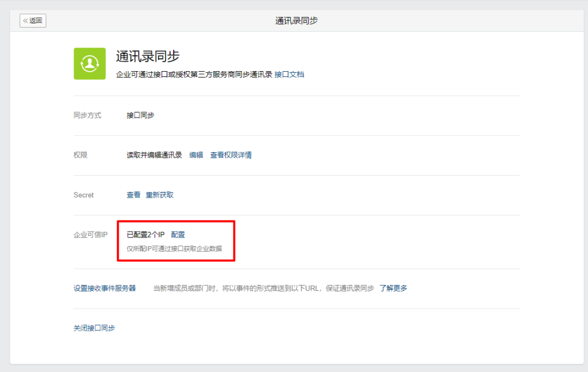Screen dimensions: 588x372
Task: Click 关闭接口同步 to disable API sync
Action: 94,328
